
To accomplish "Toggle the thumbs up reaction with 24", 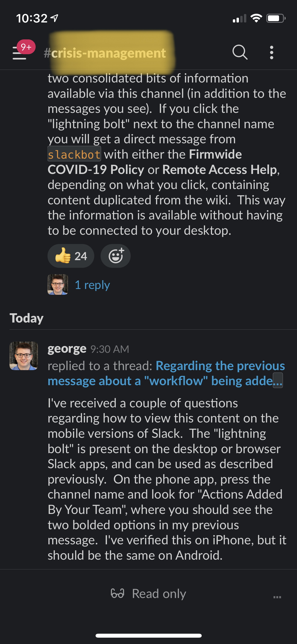I will coord(71,256).
